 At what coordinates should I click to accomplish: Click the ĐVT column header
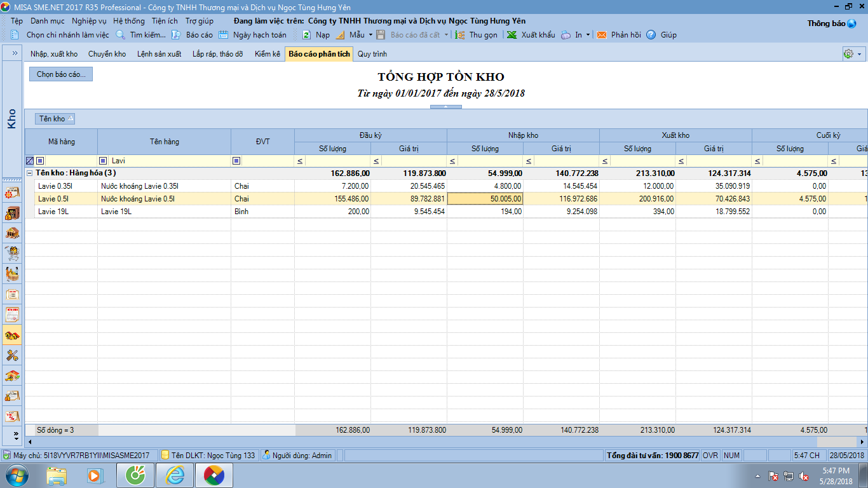pyautogui.click(x=262, y=142)
